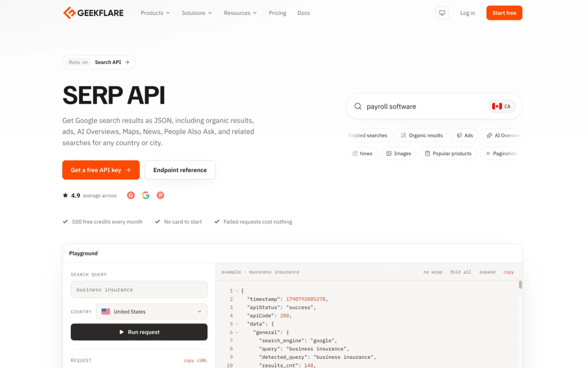
Task: Click the Run request button
Action: (x=139, y=332)
